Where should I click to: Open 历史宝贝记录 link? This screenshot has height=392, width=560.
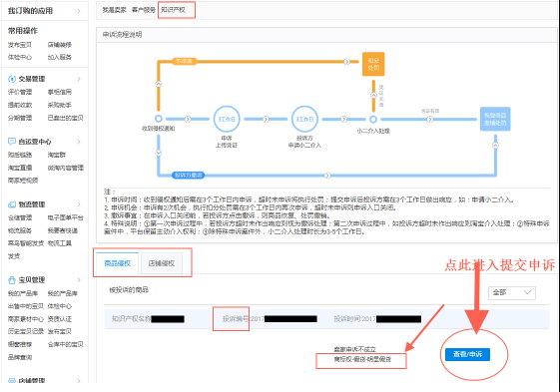(26, 331)
